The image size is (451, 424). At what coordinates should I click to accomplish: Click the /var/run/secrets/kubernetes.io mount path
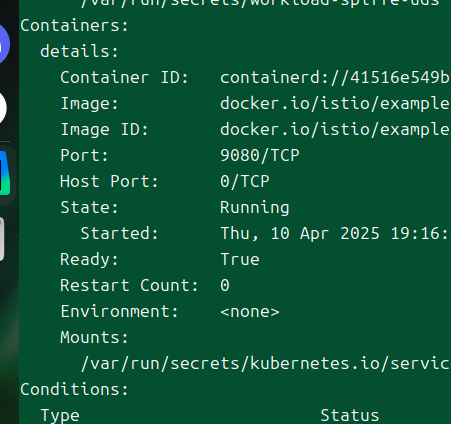pos(266,363)
